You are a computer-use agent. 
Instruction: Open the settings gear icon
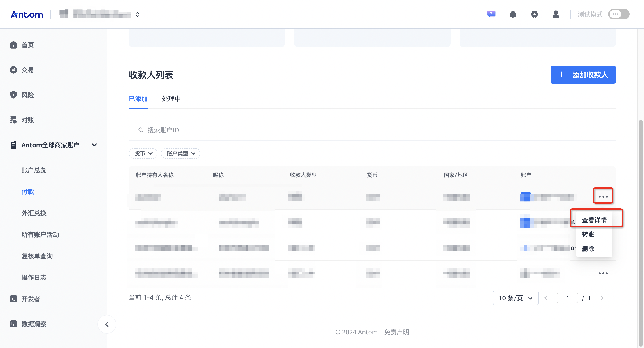click(x=534, y=14)
